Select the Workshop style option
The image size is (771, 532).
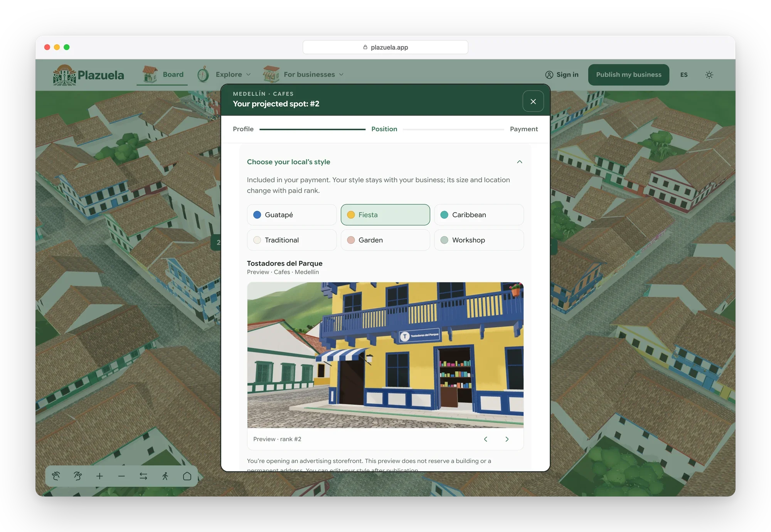[479, 240]
